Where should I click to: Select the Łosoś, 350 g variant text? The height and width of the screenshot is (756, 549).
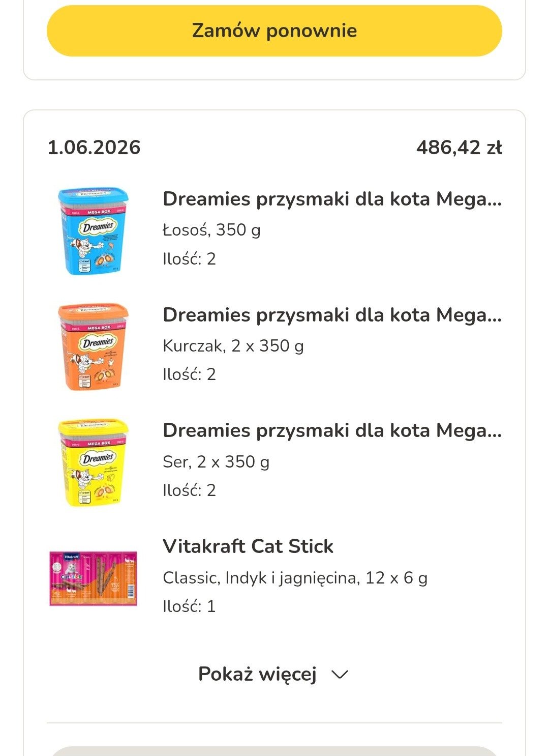[x=211, y=230]
